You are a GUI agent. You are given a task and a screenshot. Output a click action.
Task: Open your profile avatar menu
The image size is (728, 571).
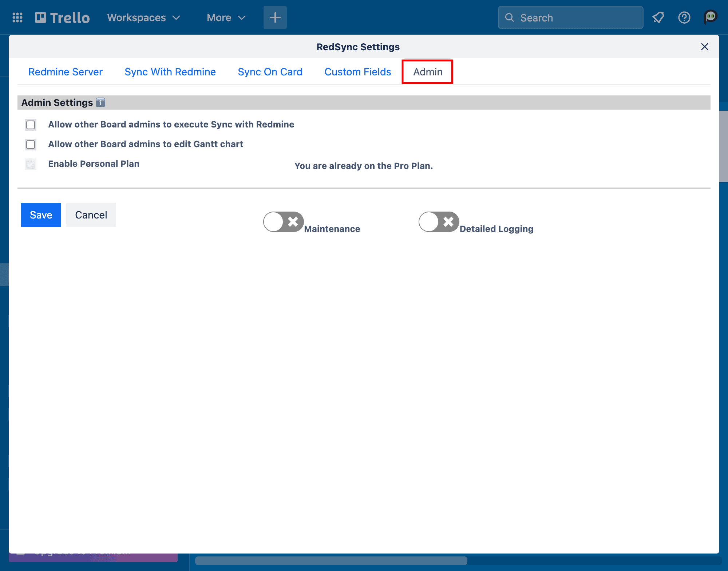click(710, 17)
